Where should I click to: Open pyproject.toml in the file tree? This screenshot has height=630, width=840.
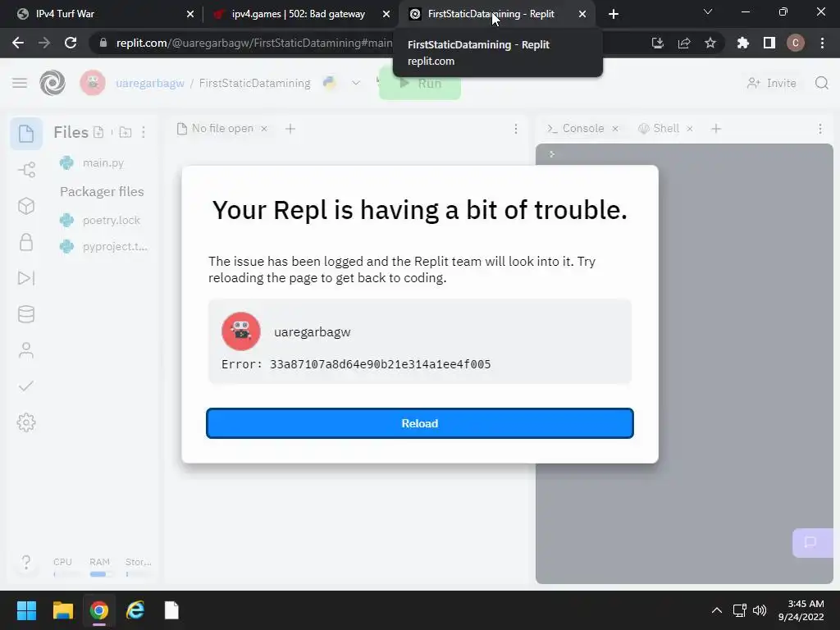tap(115, 246)
